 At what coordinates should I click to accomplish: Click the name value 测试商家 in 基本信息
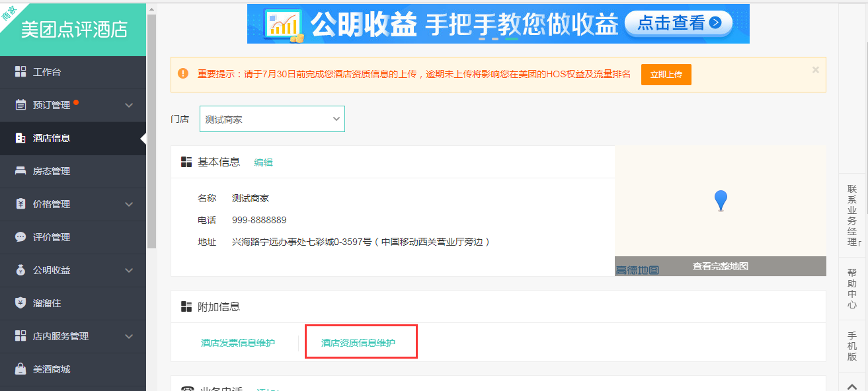(251, 198)
